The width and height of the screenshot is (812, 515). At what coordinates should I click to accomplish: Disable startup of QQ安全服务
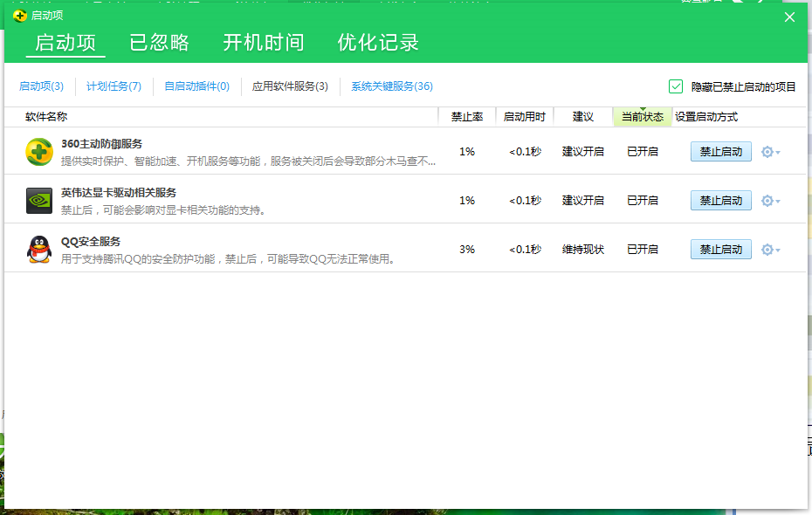(x=720, y=250)
